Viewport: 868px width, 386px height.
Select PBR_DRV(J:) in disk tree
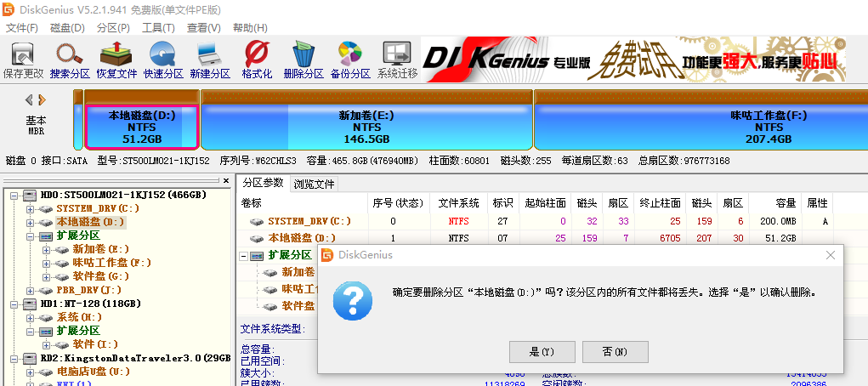click(x=88, y=290)
